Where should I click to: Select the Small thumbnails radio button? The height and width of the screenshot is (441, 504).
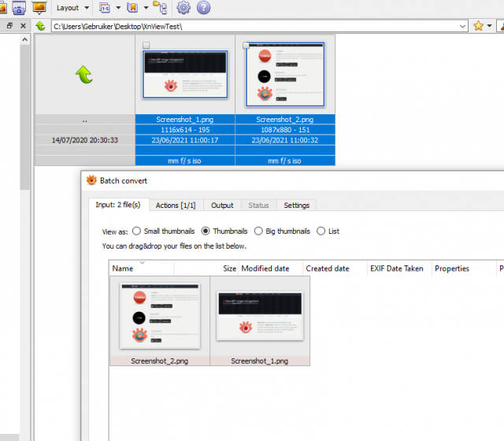(136, 231)
